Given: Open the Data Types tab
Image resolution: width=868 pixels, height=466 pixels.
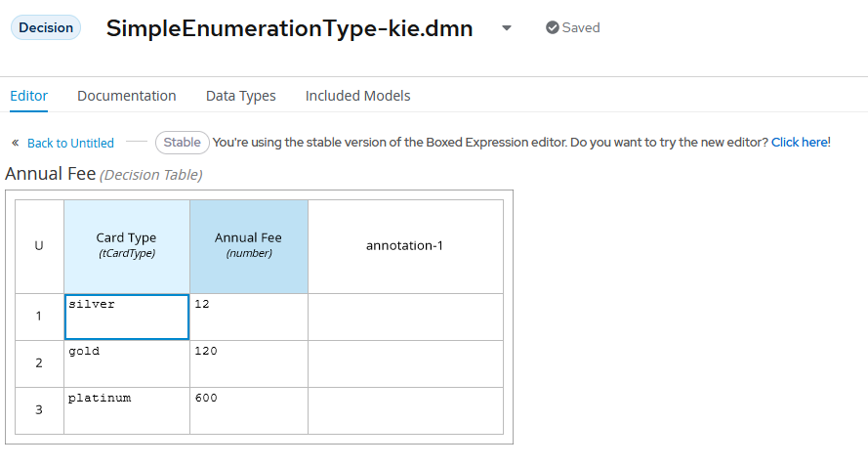Looking at the screenshot, I should point(240,96).
